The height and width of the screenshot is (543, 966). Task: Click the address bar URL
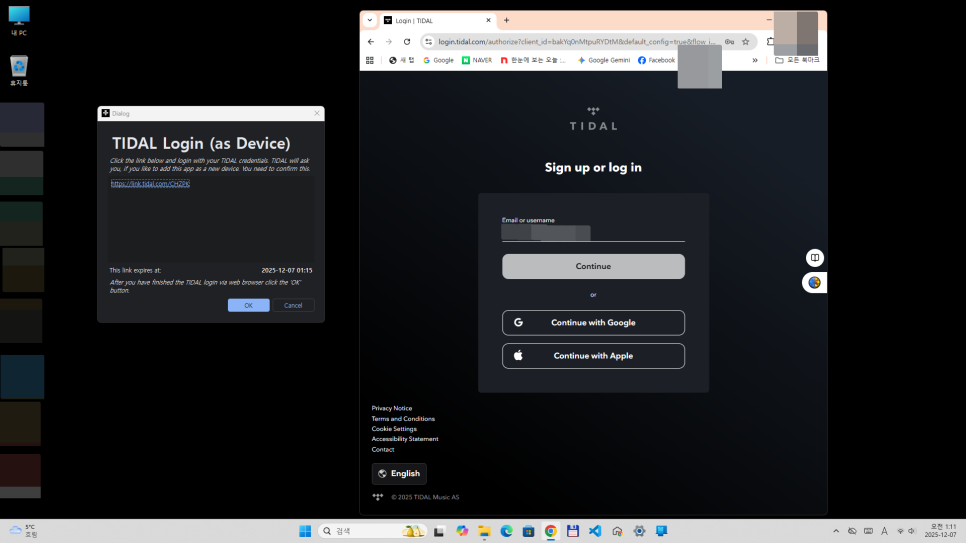[x=577, y=42]
